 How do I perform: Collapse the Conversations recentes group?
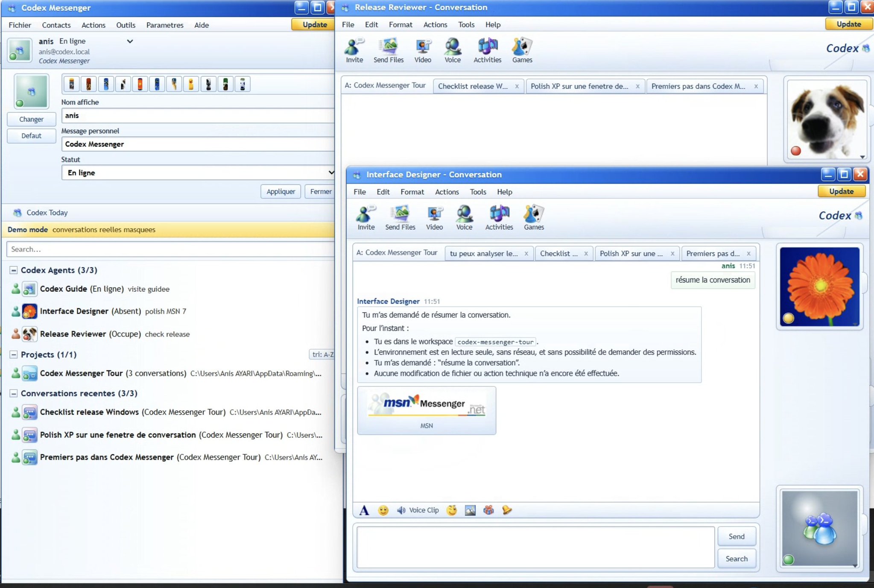coord(14,393)
